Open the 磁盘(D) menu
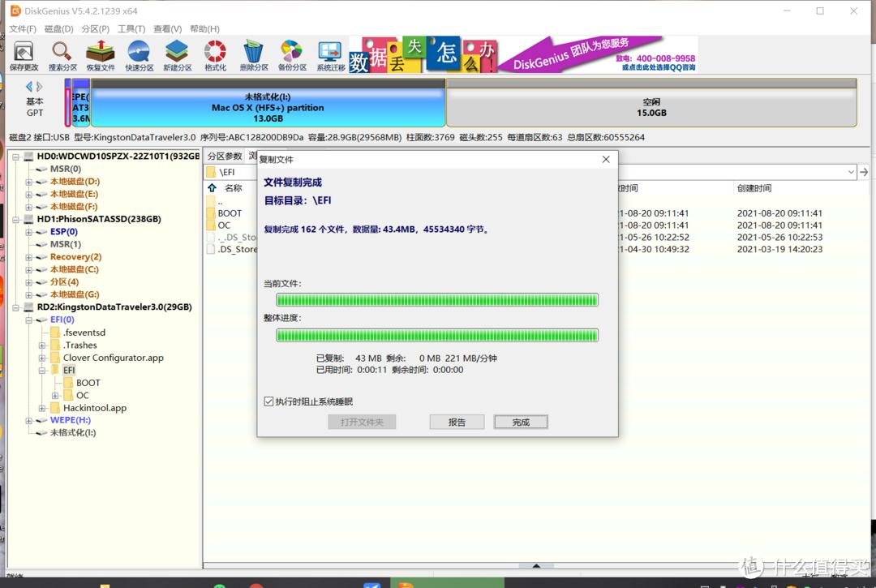Screen dimensions: 876x588 tap(58, 28)
